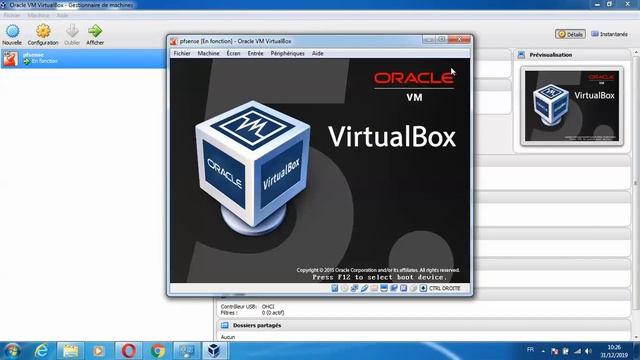Open Machine menu in pfsense VM window
Screen dimensions: 640x360
(x=208, y=53)
